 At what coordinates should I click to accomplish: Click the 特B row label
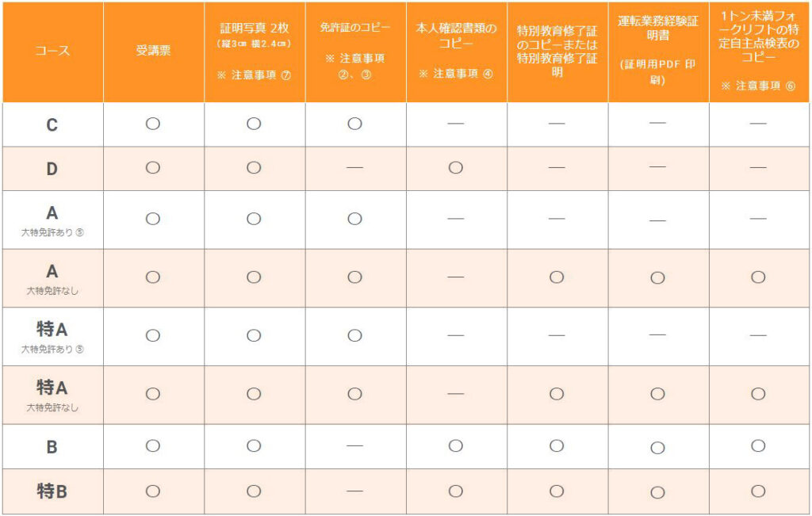click(52, 491)
